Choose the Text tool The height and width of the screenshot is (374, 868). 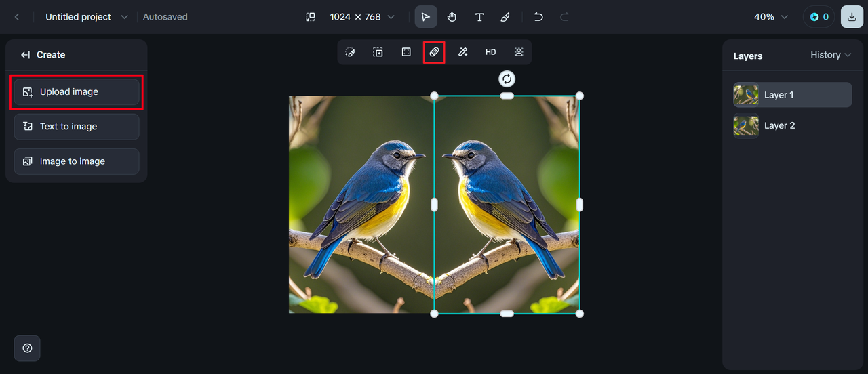click(479, 17)
